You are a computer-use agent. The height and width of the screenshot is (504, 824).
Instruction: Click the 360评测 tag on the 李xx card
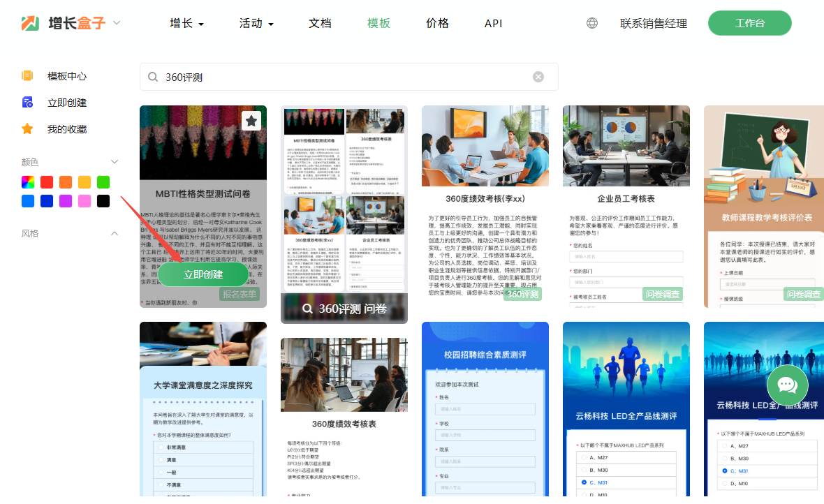522,295
